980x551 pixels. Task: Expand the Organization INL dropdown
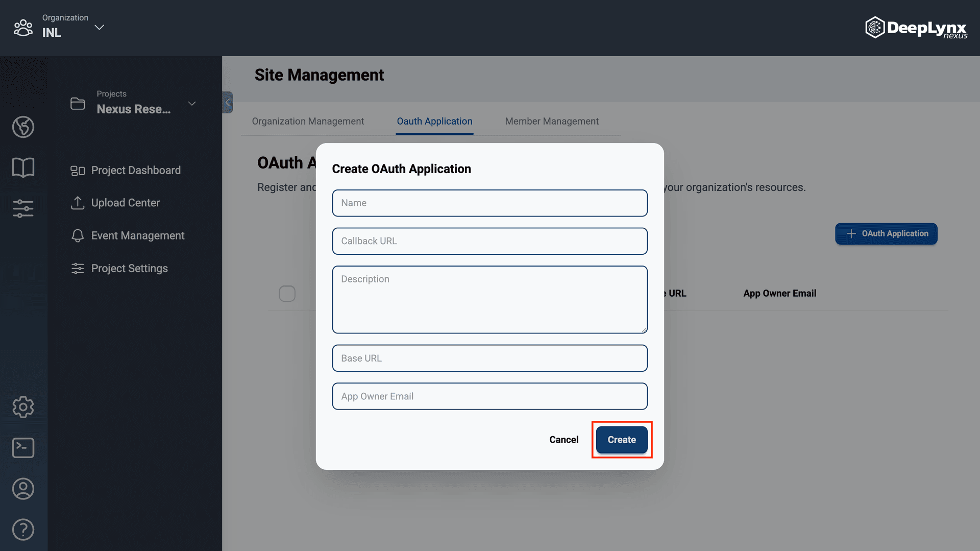tap(99, 28)
